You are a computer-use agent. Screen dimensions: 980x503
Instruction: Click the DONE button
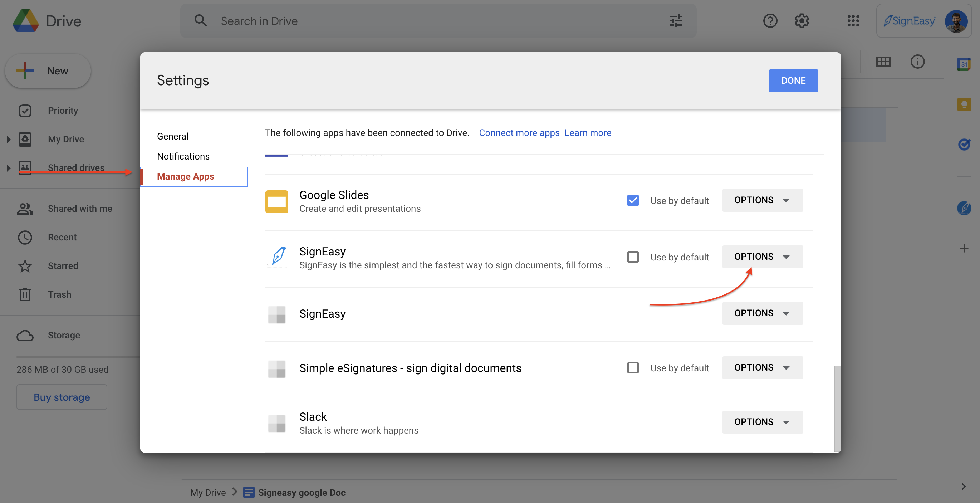pyautogui.click(x=793, y=80)
